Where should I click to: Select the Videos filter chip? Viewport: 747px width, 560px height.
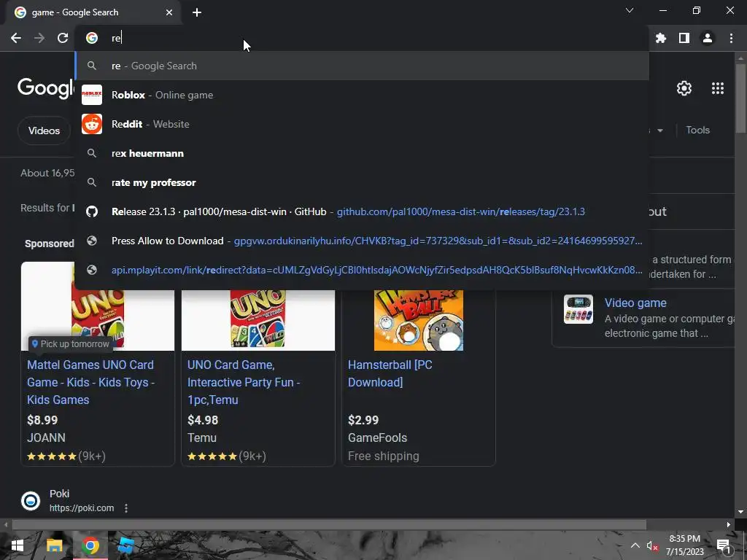pos(44,131)
